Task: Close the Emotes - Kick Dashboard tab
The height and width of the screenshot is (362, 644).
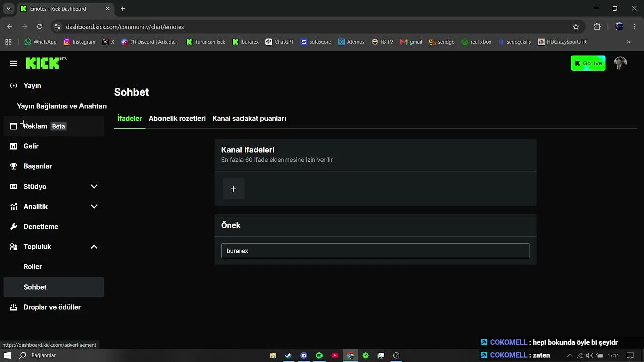Action: (x=107, y=9)
